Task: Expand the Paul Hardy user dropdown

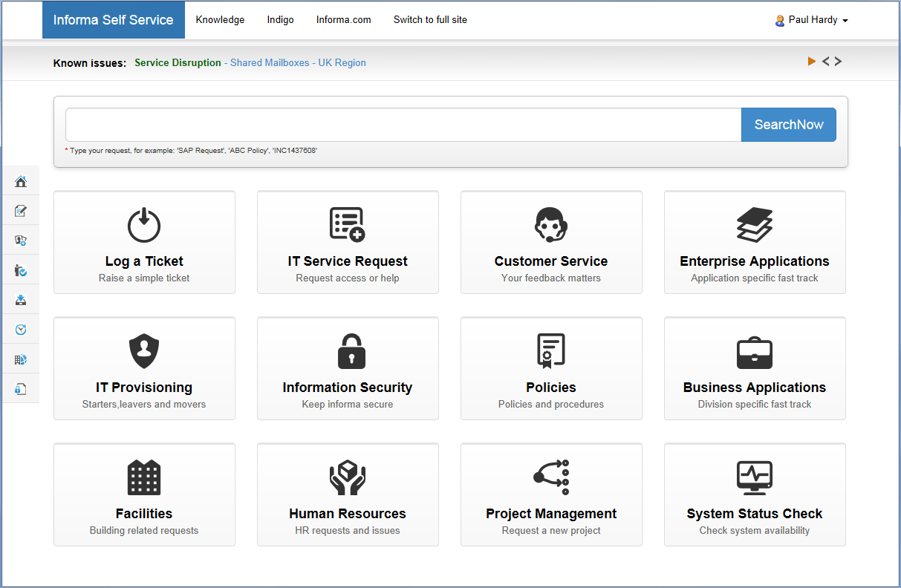Action: coord(812,20)
